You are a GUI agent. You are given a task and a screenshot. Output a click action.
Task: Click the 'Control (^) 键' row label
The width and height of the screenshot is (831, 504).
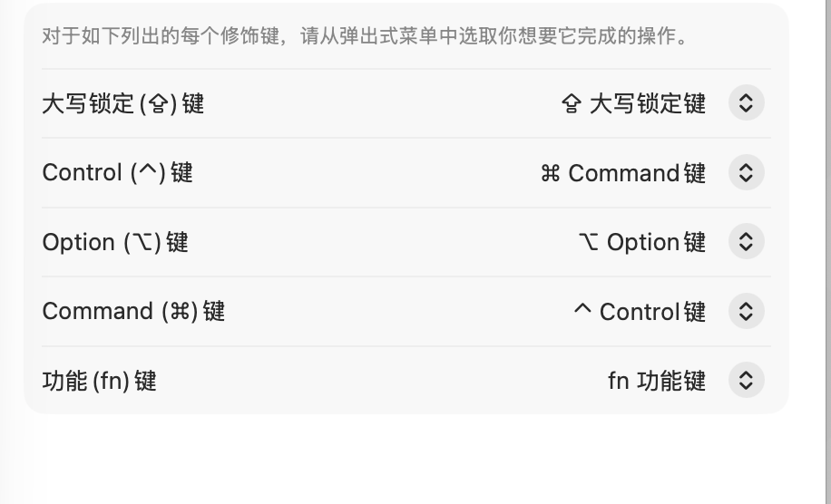117,172
